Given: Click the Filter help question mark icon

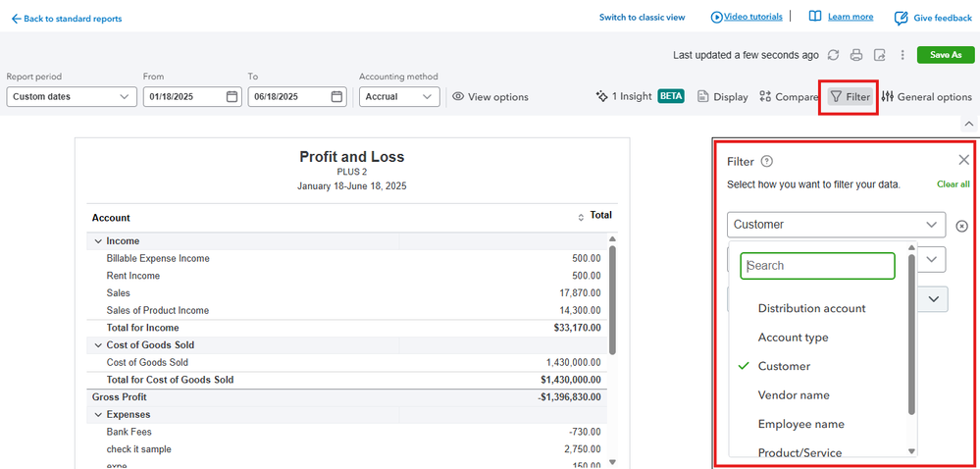Looking at the screenshot, I should tap(767, 162).
